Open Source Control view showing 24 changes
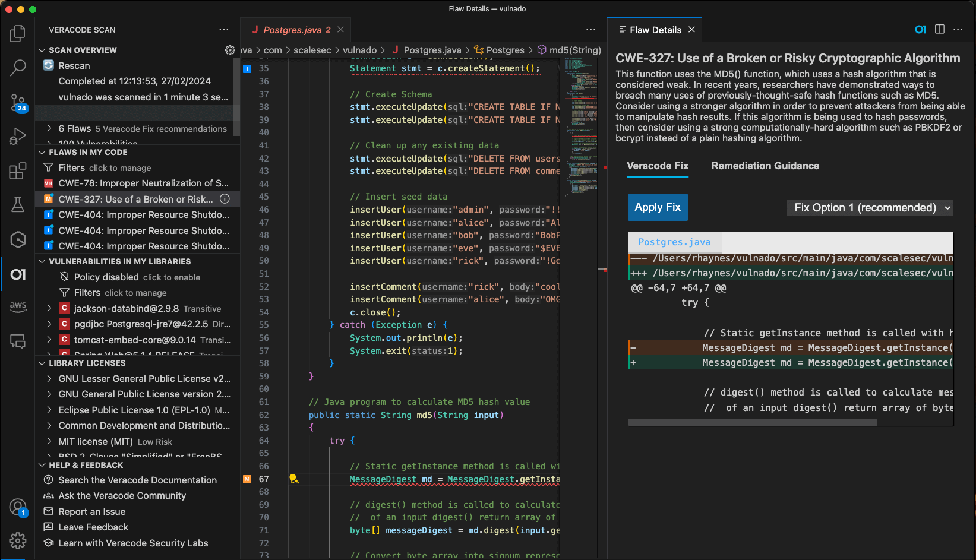The width and height of the screenshot is (976, 560). (18, 102)
